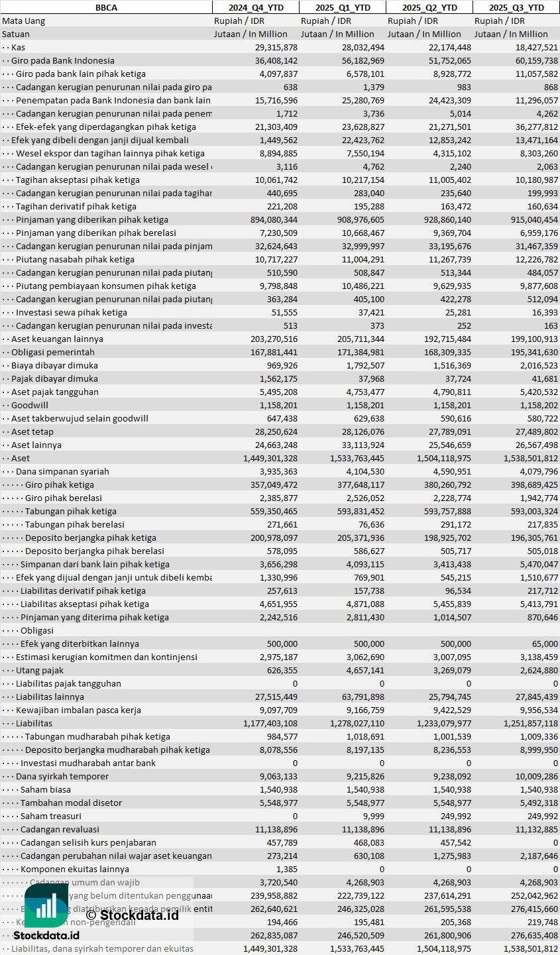The image size is (560, 955).
Task: Select Biaya dibayar dimuka label
Action: tap(54, 365)
